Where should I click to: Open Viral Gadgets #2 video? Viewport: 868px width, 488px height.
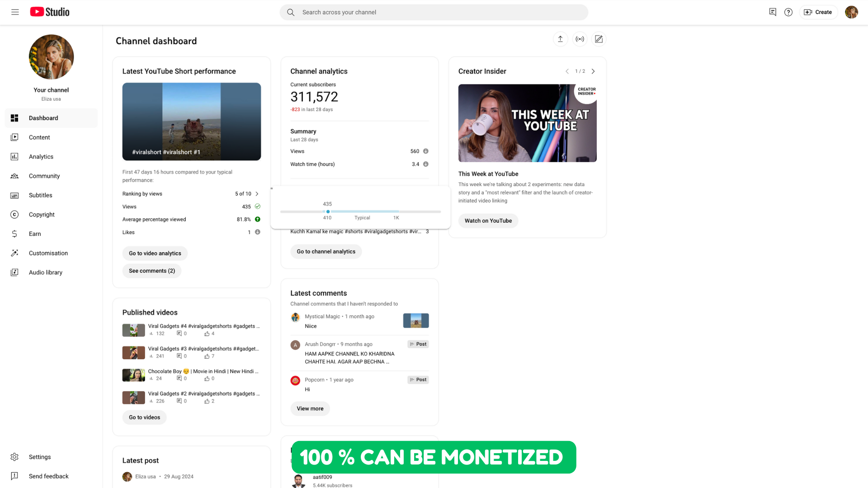pyautogui.click(x=204, y=394)
